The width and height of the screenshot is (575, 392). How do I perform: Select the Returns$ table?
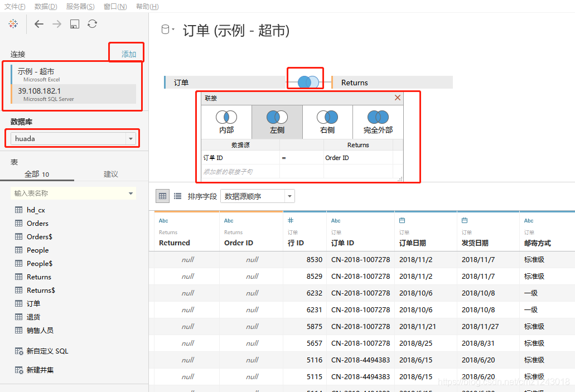click(x=41, y=290)
